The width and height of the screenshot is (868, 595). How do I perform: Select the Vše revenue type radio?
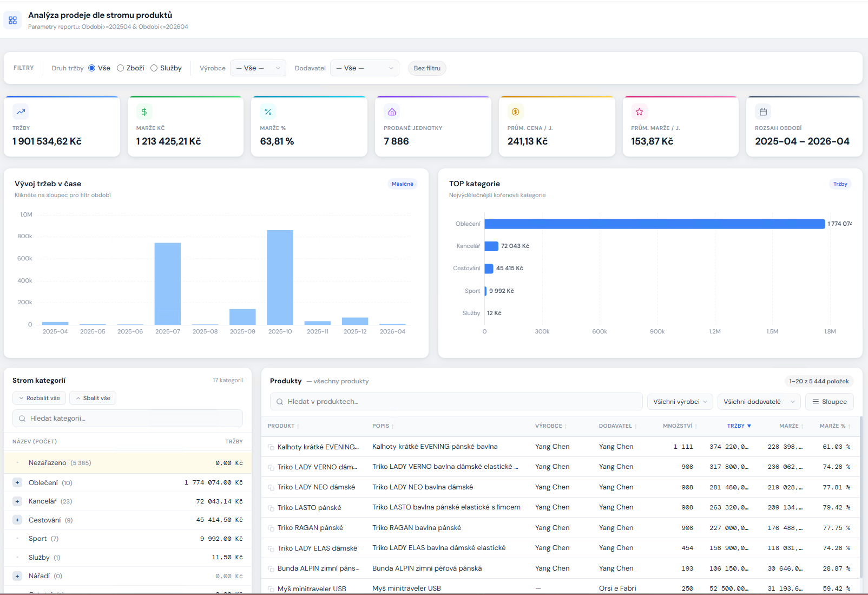(92, 68)
